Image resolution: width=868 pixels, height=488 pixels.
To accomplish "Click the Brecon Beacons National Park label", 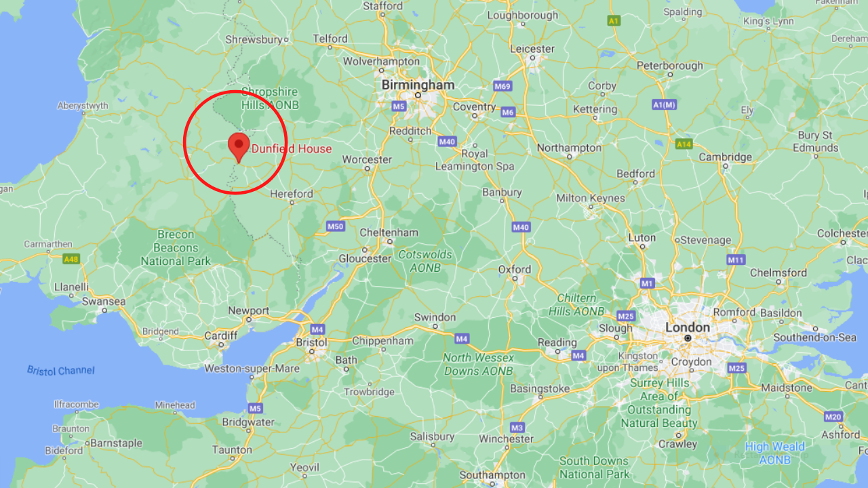I will (x=176, y=247).
